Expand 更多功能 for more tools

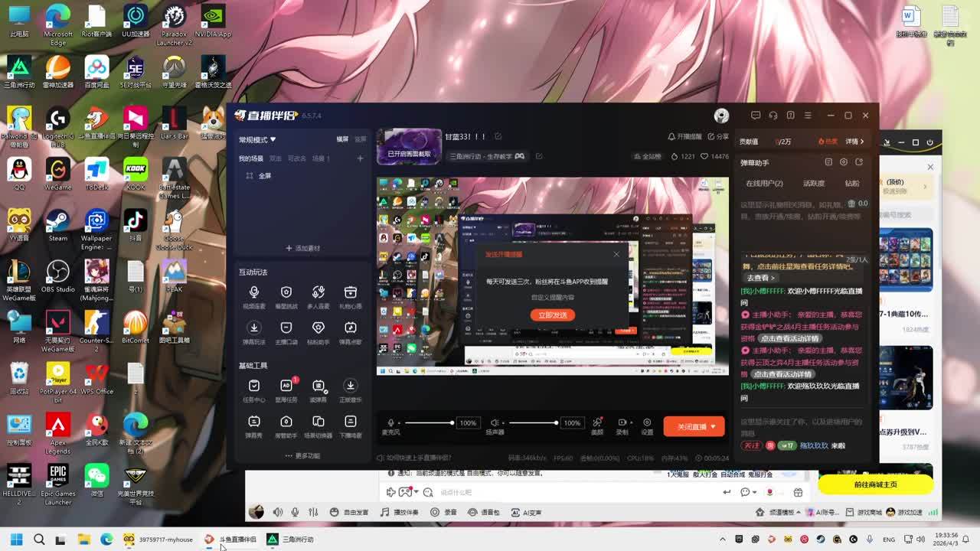point(302,455)
